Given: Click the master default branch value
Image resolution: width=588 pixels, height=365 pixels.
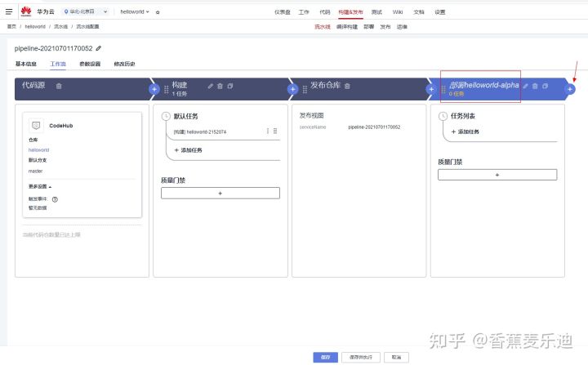Looking at the screenshot, I should [x=36, y=171].
